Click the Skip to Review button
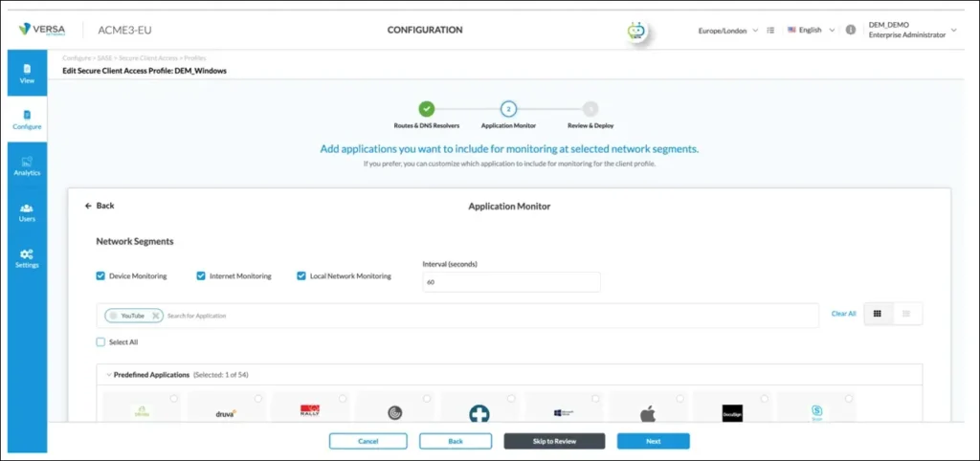This screenshot has height=461, width=980. [x=554, y=441]
